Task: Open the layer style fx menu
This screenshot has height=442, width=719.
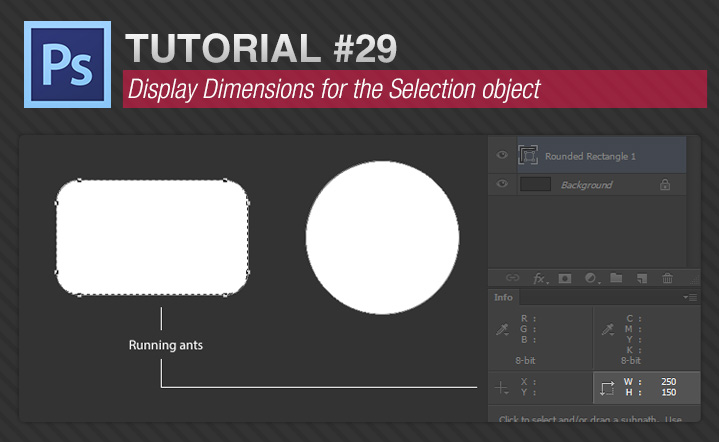Action: [x=539, y=278]
